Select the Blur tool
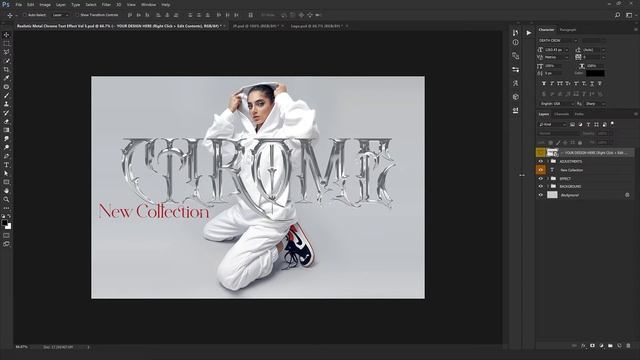Screen dimensions: 640x360 point(7,139)
